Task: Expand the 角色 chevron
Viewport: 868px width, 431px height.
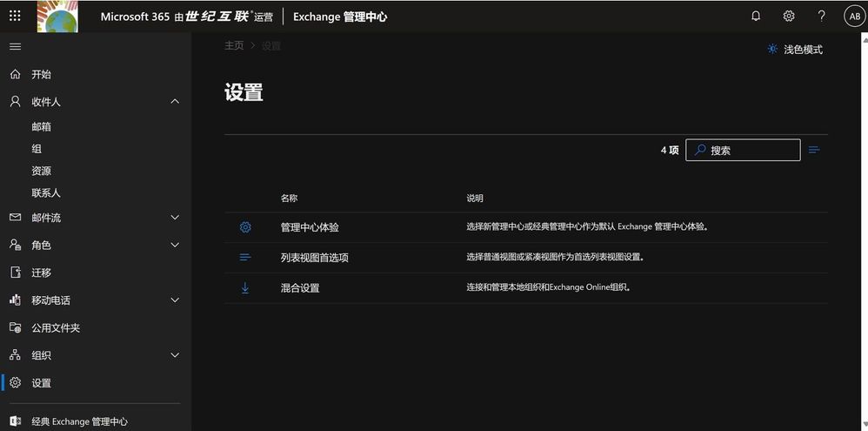Action: tap(175, 245)
